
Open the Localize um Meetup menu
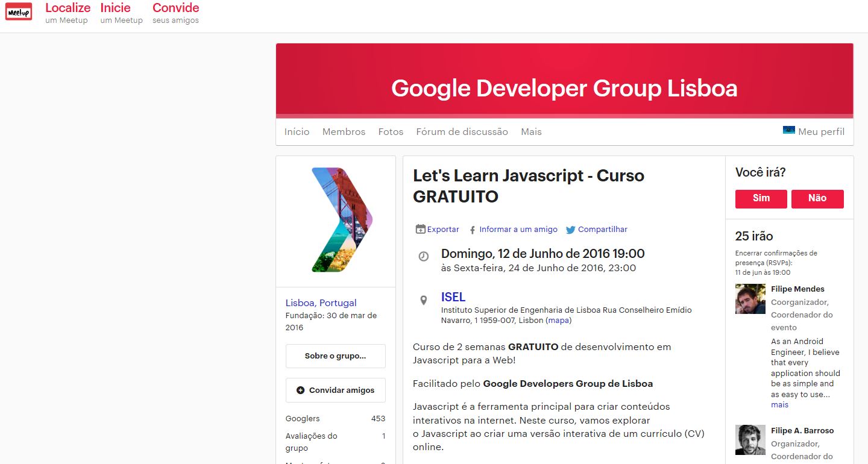(68, 13)
